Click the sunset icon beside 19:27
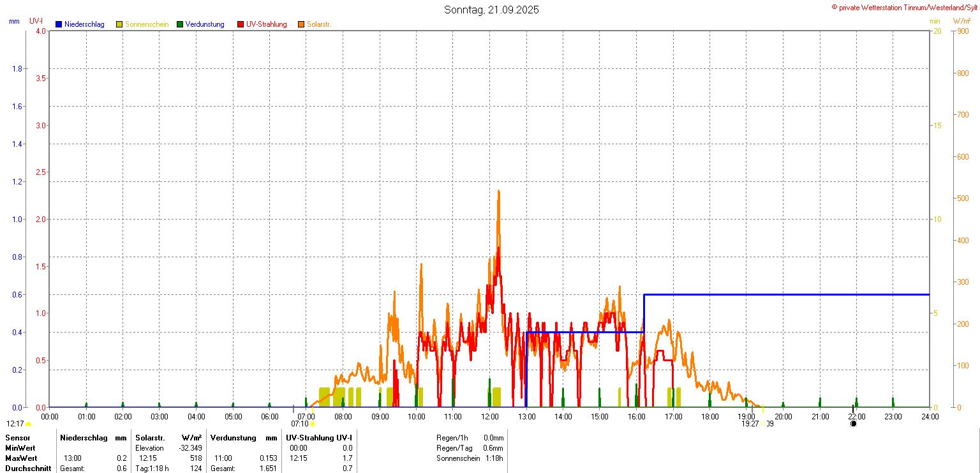 point(764,424)
